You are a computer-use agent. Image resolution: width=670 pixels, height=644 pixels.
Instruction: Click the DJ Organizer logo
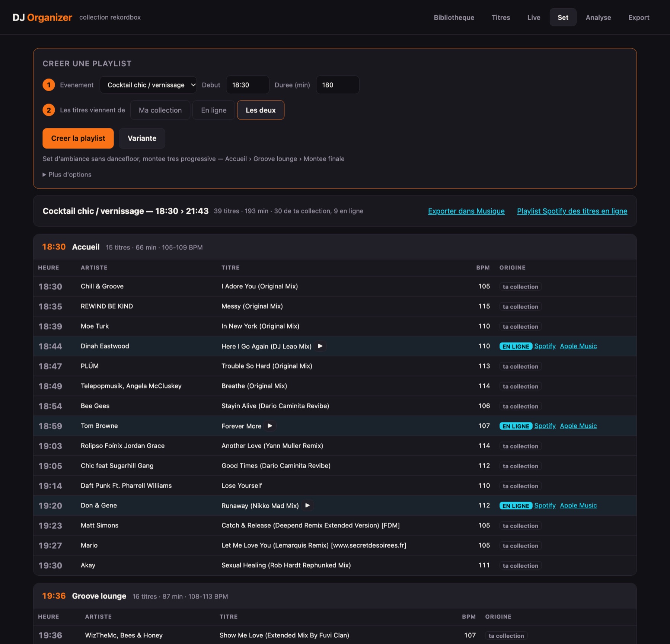pos(42,17)
